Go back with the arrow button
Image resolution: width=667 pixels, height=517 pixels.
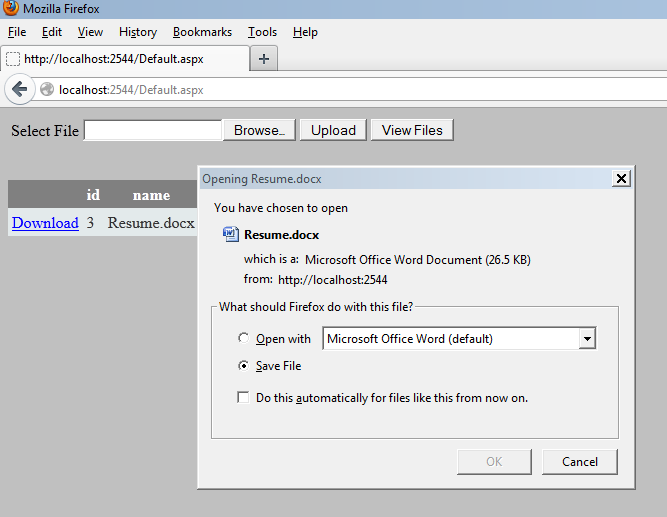tap(19, 89)
